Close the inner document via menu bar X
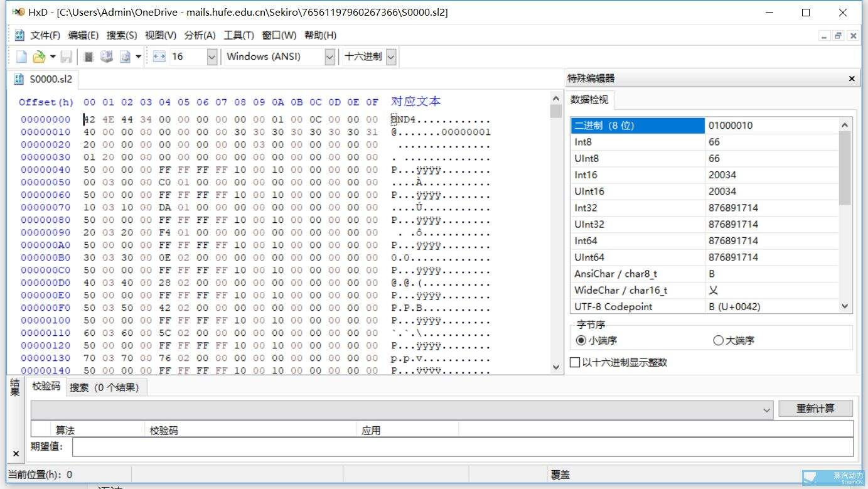The height and width of the screenshot is (489, 868). tap(853, 36)
